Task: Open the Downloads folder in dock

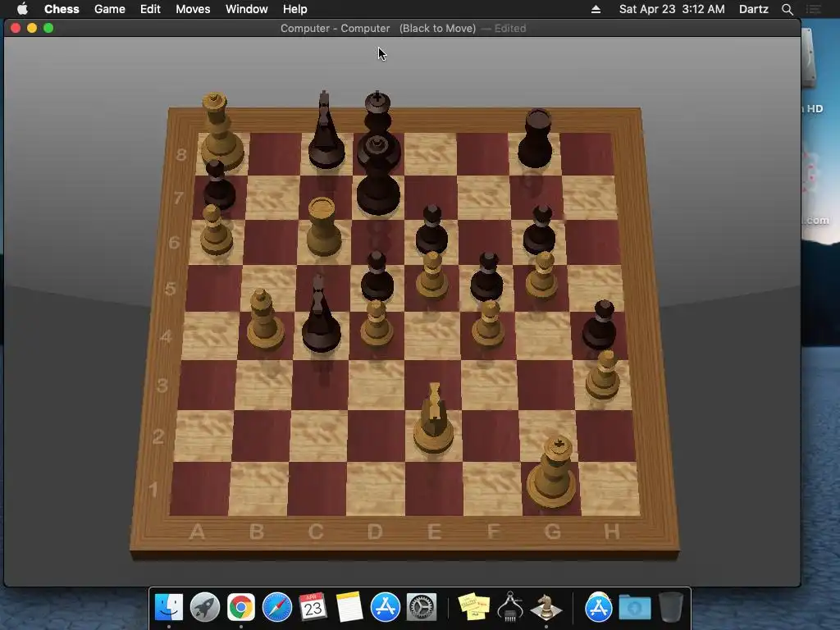Action: 635,608
